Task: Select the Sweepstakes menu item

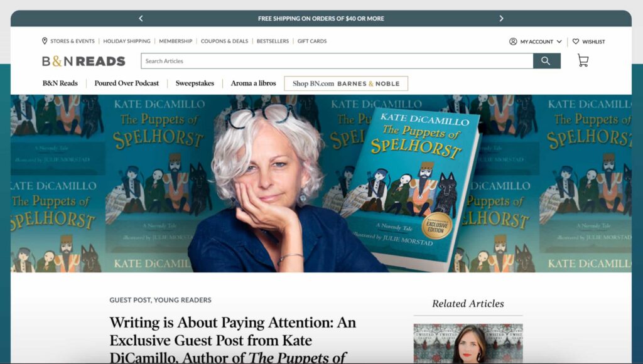Action: tap(195, 83)
